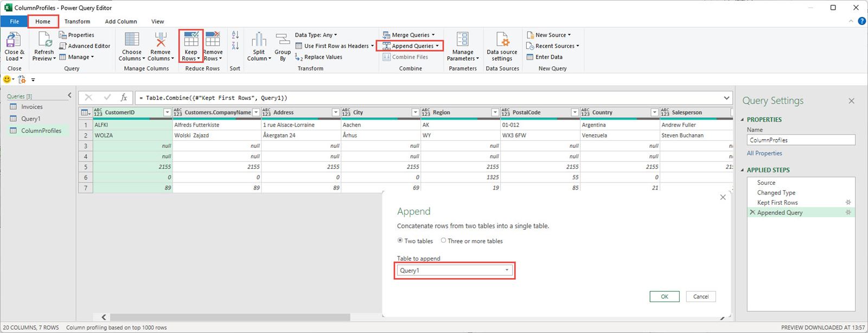The height and width of the screenshot is (333, 868).
Task: Expand the formula bar with chevron
Action: [726, 98]
